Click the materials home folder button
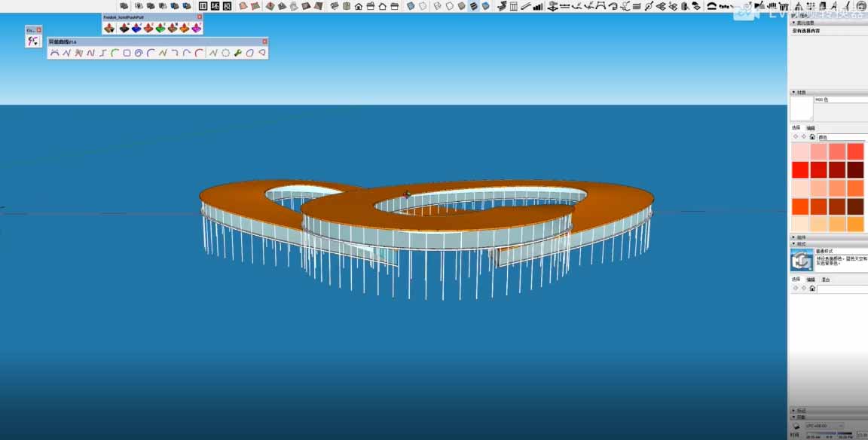Viewport: 868px width, 440px height. (x=812, y=137)
